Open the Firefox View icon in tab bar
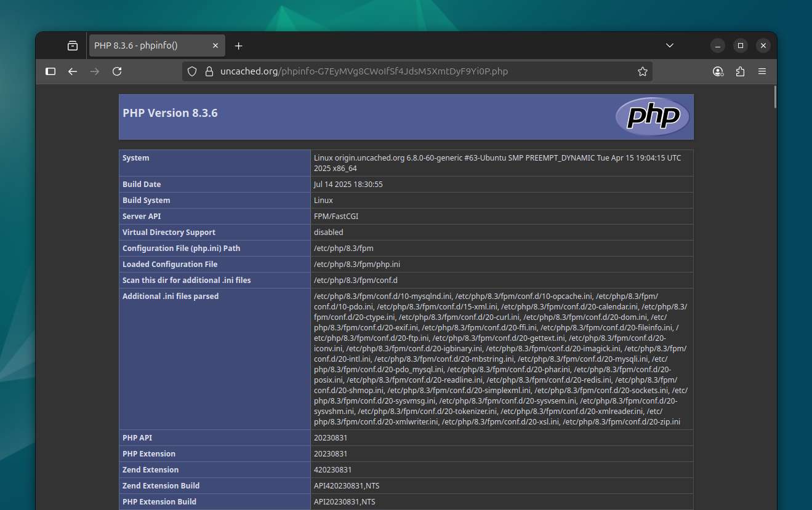The width and height of the screenshot is (812, 510). pyautogui.click(x=73, y=46)
